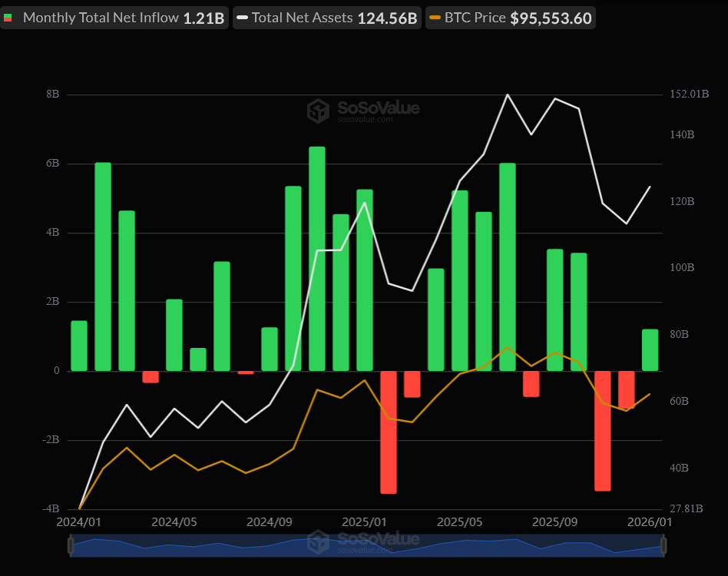The image size is (728, 576).
Task: Click the 8B left axis label
Action: [53, 94]
